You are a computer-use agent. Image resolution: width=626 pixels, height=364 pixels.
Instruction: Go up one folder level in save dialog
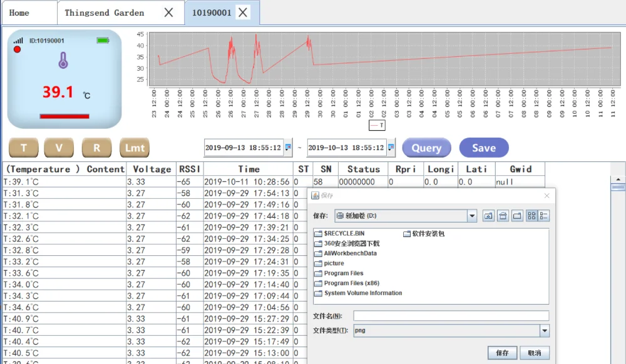coord(488,216)
